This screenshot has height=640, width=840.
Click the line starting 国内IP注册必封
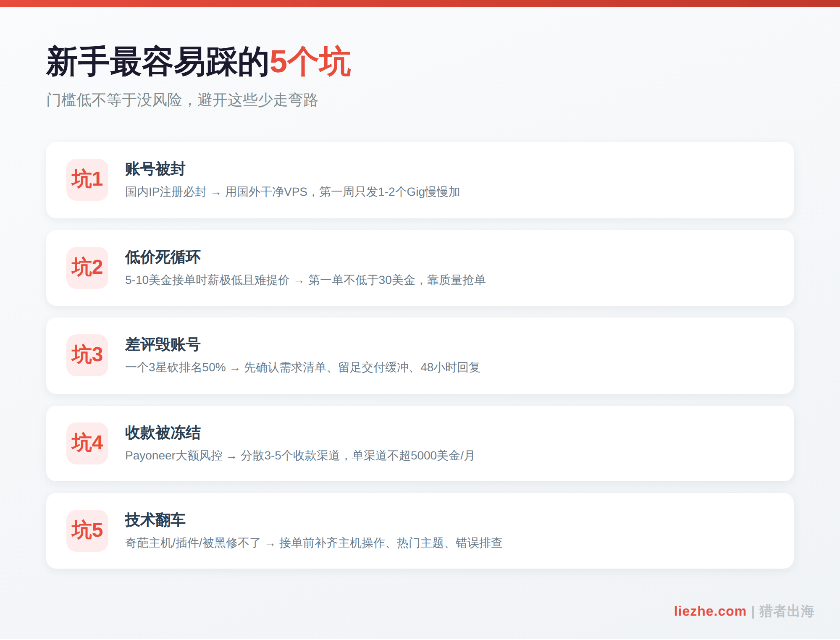point(293,192)
